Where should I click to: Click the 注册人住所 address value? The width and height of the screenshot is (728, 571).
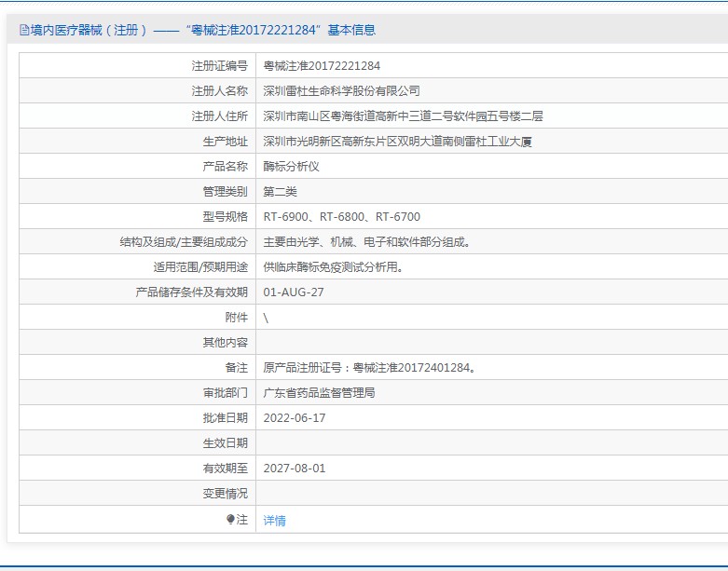[x=403, y=116]
